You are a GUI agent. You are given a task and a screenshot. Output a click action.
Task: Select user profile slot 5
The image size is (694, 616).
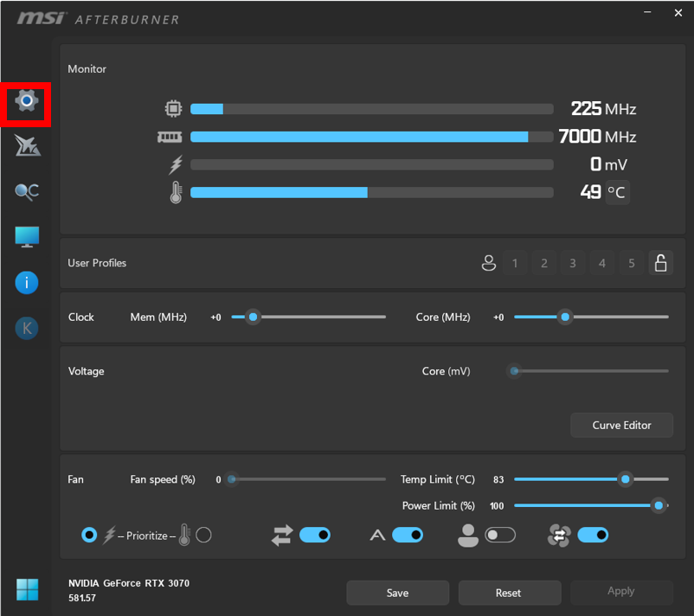tap(631, 262)
